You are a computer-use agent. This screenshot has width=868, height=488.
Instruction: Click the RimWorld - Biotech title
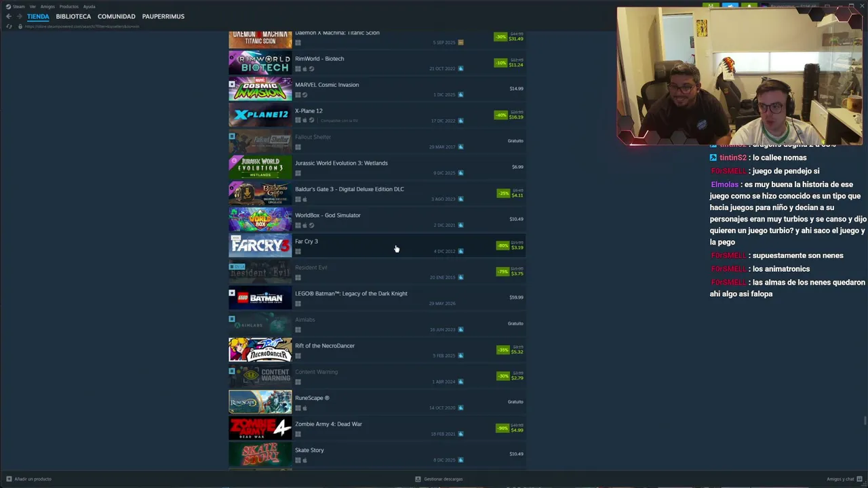point(319,59)
